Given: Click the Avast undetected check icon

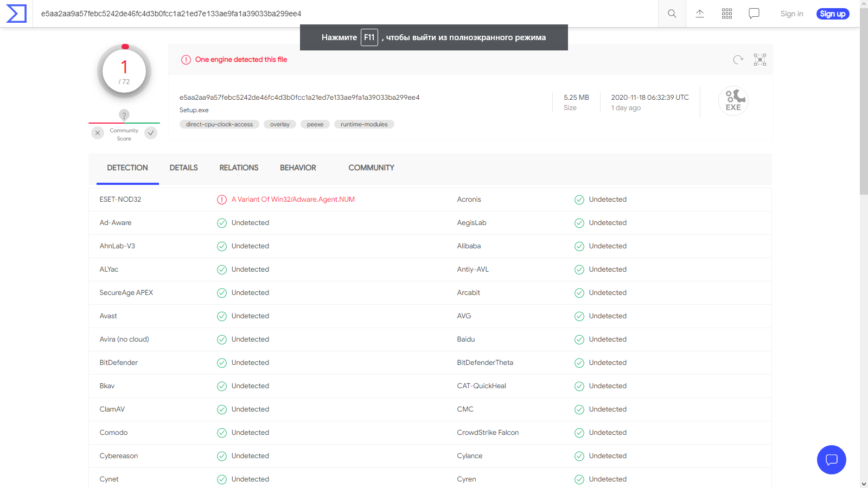Looking at the screenshot, I should coord(222,316).
